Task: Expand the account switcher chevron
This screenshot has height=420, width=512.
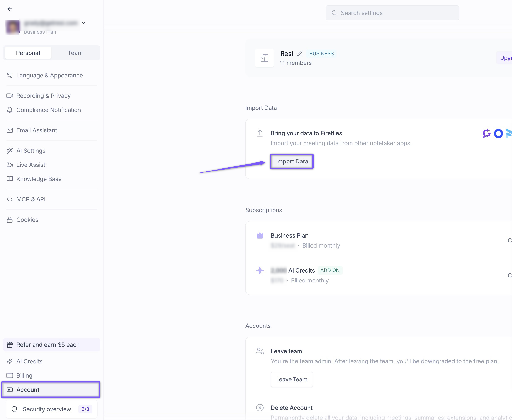Action: coord(83,23)
